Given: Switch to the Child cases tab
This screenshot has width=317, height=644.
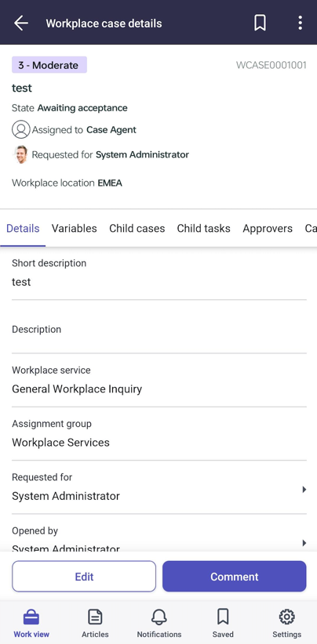Looking at the screenshot, I should click(137, 228).
